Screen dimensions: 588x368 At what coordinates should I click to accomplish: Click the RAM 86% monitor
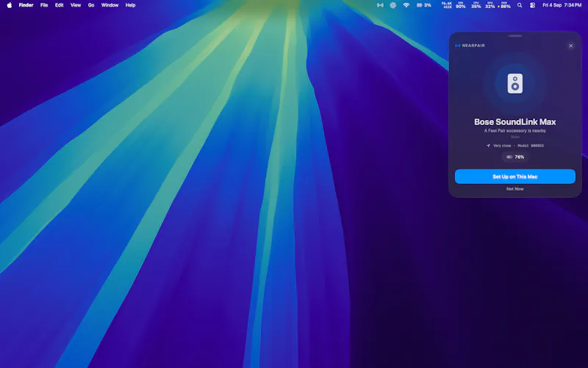coord(504,5)
